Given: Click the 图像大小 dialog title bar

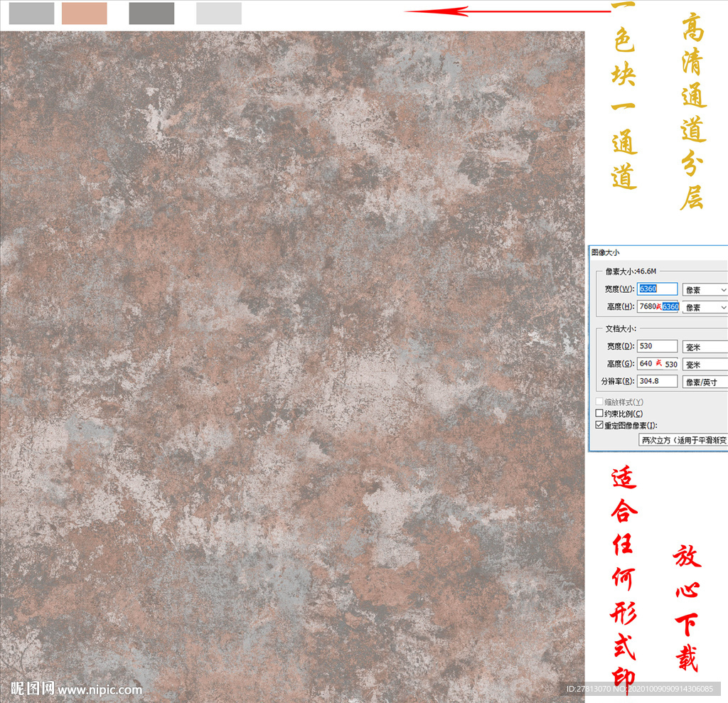Looking at the screenshot, I should coord(658,252).
